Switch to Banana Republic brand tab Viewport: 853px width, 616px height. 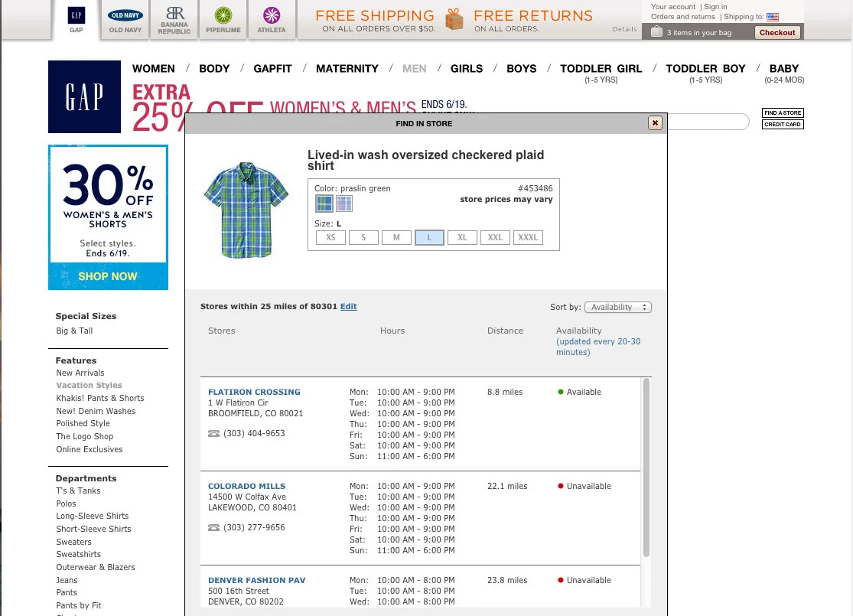(174, 20)
